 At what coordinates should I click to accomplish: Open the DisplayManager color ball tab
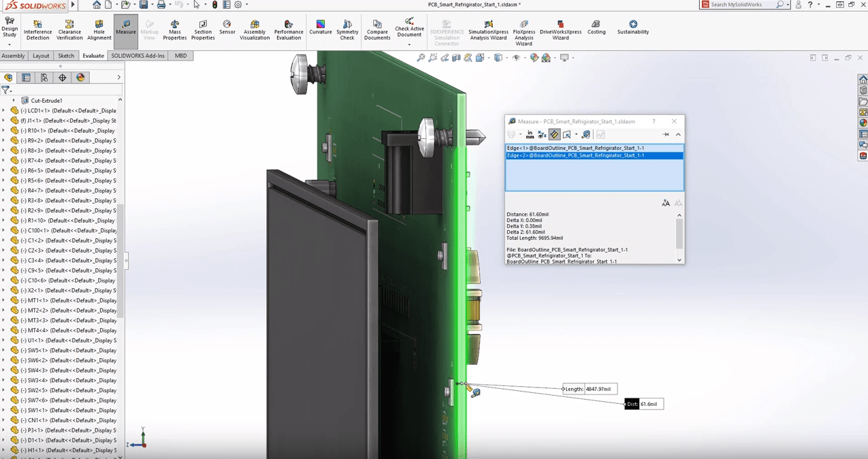pos(80,78)
